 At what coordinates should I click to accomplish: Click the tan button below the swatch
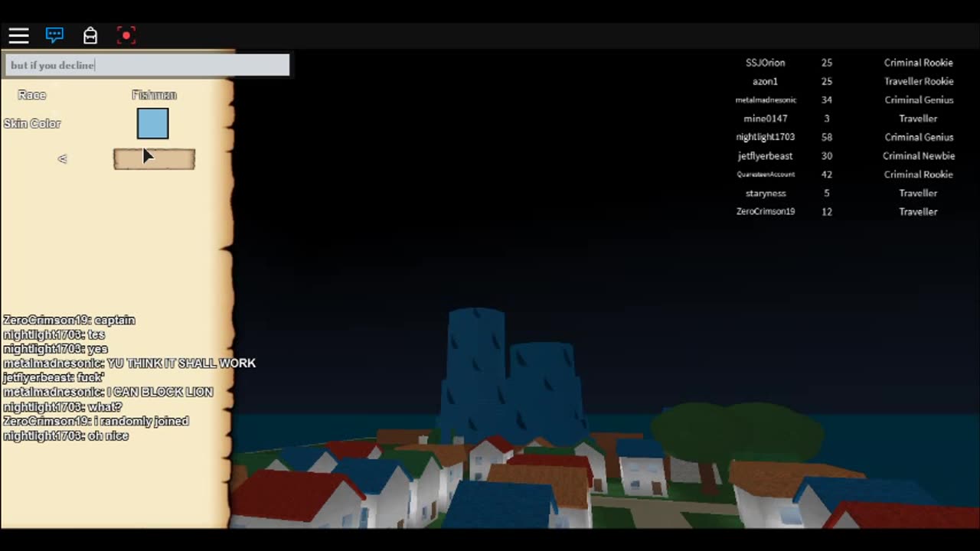(x=154, y=159)
